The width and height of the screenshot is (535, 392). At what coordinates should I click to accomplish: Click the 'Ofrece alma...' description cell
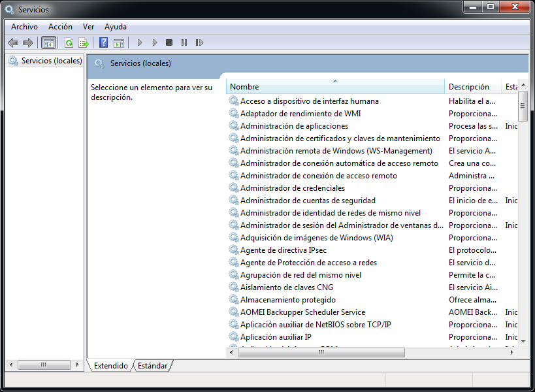[x=472, y=300]
